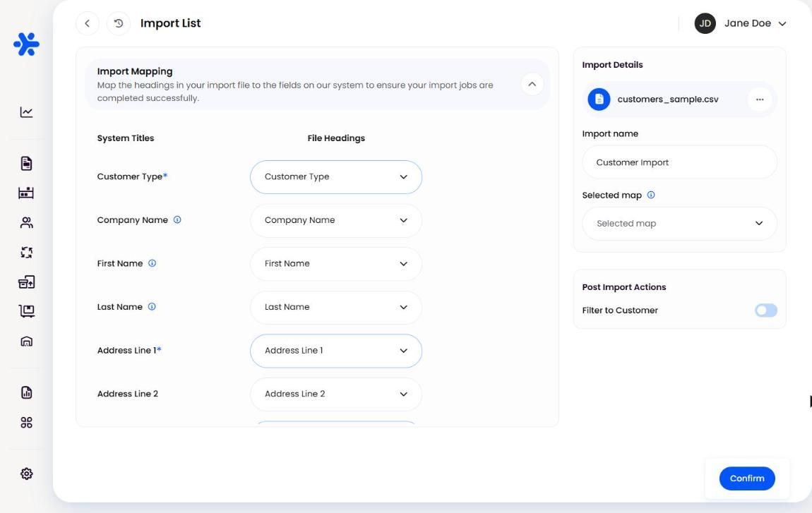This screenshot has height=513, width=812.
Task: Open the four-circle apps icon in sidebar
Action: tap(26, 423)
